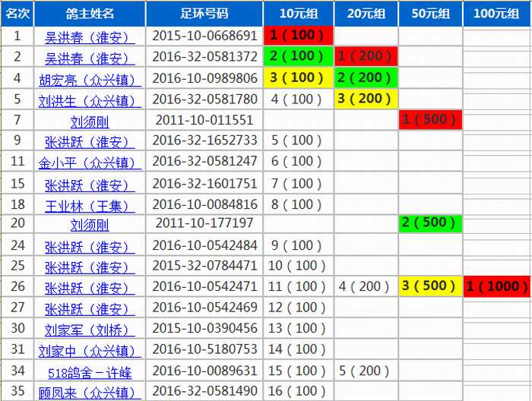This screenshot has height=401, width=532.
Task: Click the 100元组 column header
Action: [x=497, y=14]
